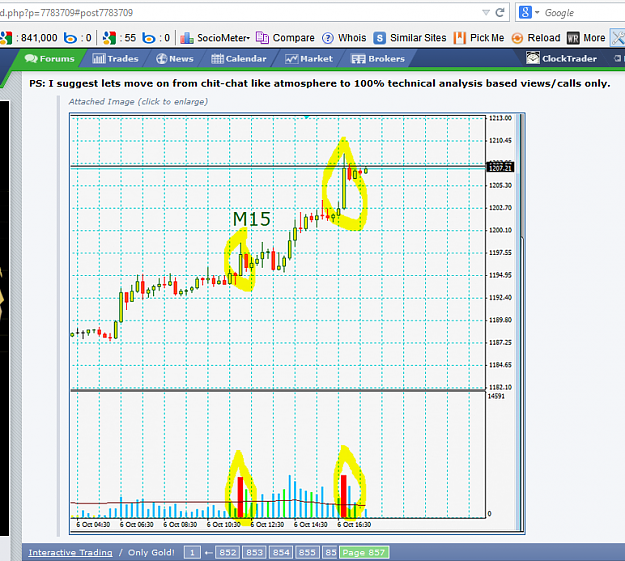Open the Whois lookup icon
This screenshot has width=625, height=561.
click(328, 38)
